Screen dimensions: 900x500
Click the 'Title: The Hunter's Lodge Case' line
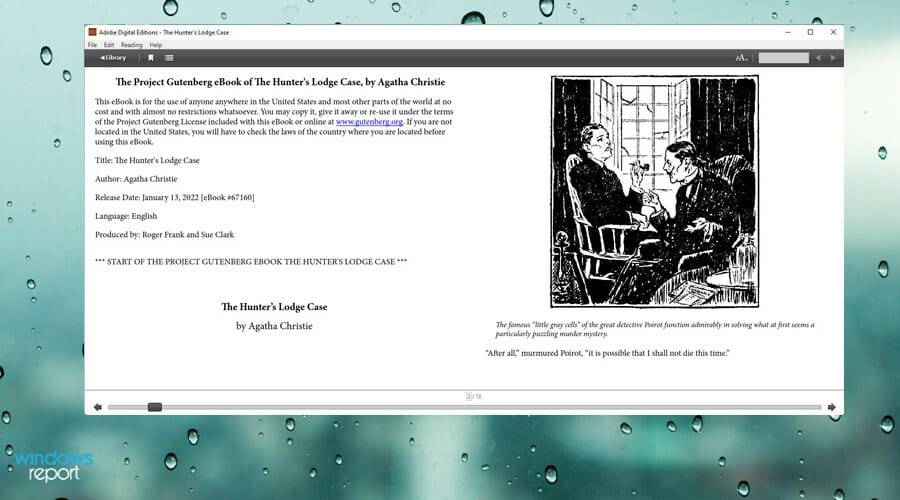tap(148, 160)
